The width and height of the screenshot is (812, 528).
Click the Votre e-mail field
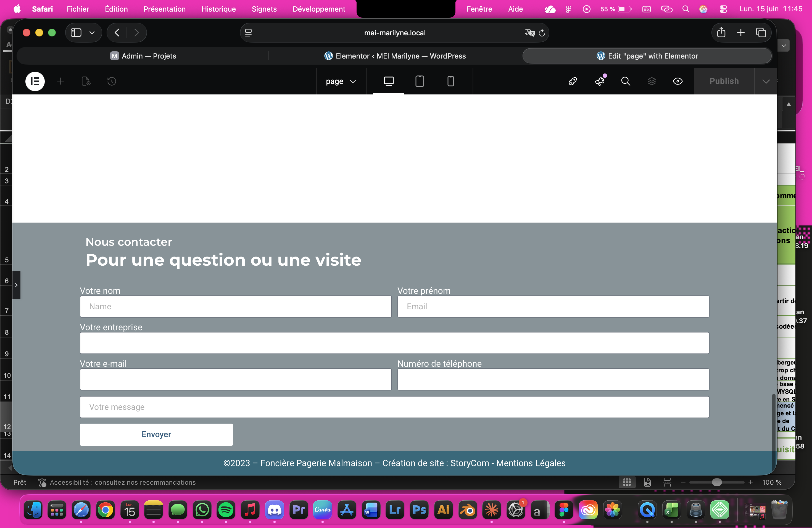pyautogui.click(x=236, y=379)
